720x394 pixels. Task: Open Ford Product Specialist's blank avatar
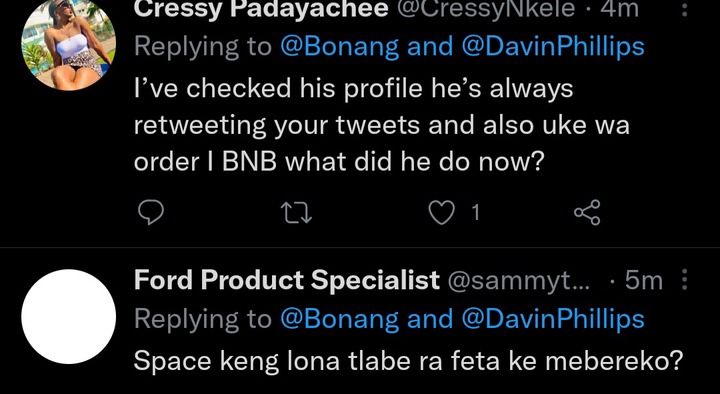tap(68, 317)
